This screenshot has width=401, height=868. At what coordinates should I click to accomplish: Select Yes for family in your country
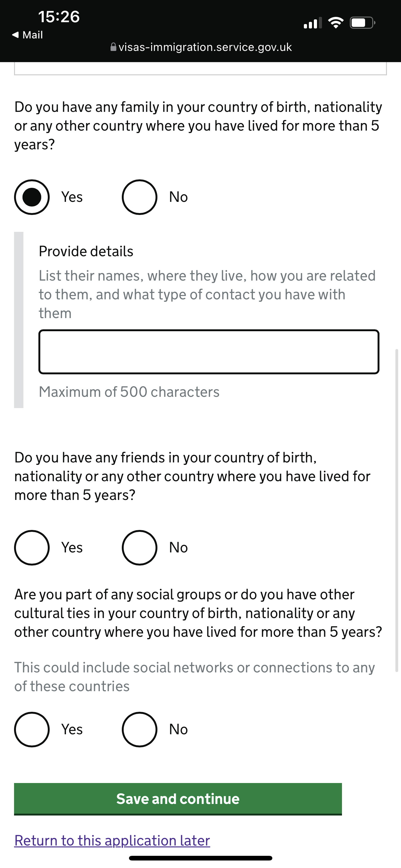tap(32, 197)
